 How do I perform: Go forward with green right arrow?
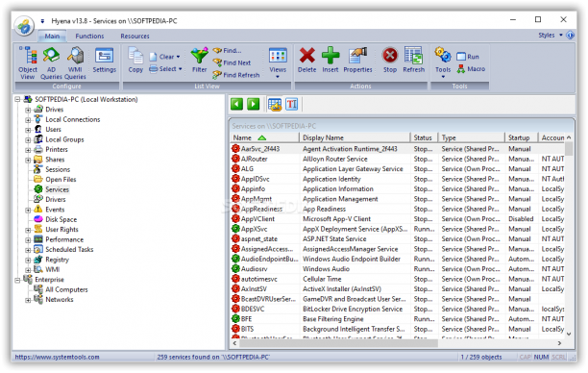[253, 104]
